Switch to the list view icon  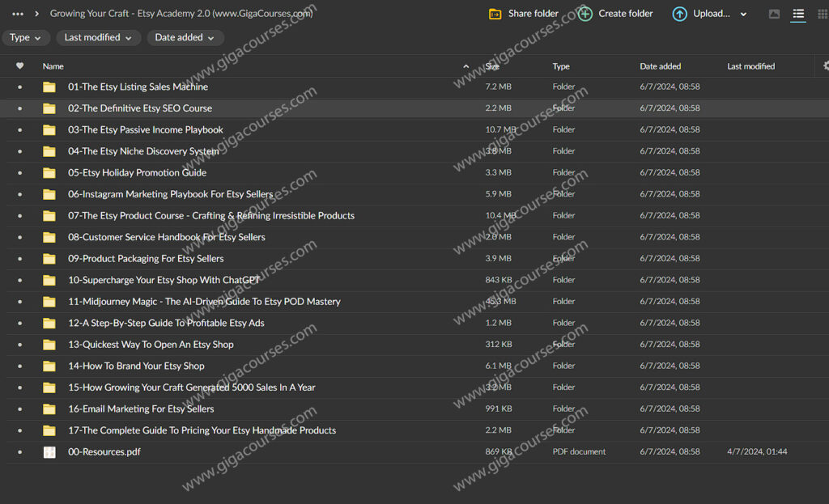click(x=798, y=14)
